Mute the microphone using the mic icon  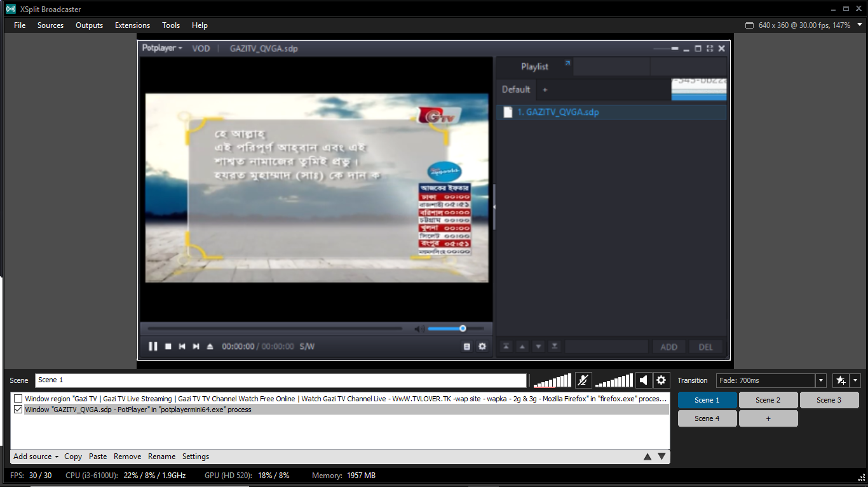pyautogui.click(x=583, y=380)
